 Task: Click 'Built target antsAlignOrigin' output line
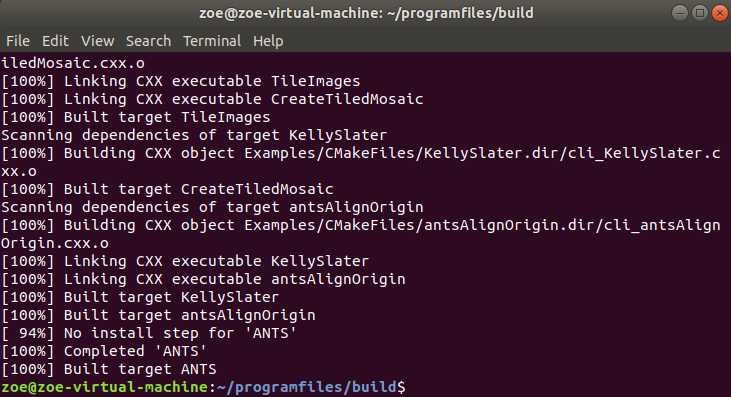pyautogui.click(x=158, y=315)
